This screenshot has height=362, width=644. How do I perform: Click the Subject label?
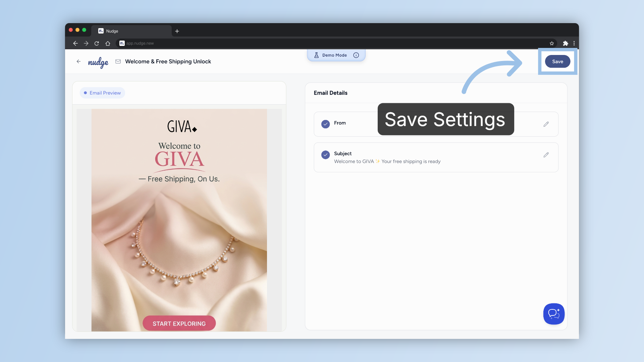point(343,154)
